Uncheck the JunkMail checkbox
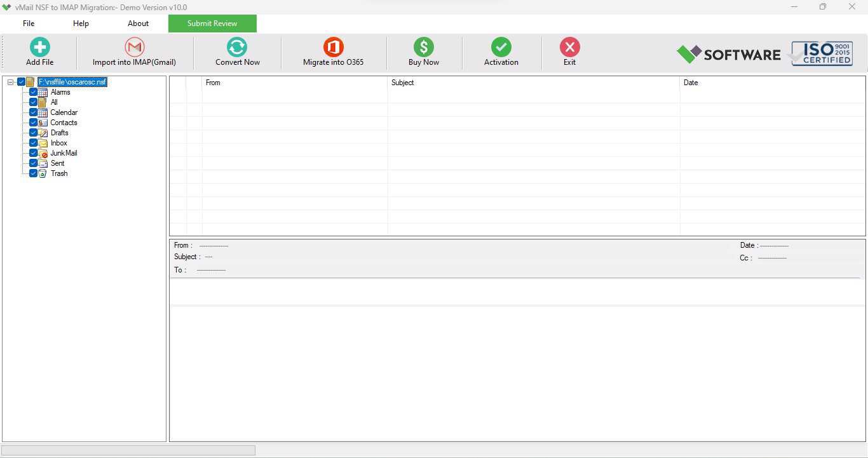The height and width of the screenshot is (458, 868). pyautogui.click(x=34, y=153)
